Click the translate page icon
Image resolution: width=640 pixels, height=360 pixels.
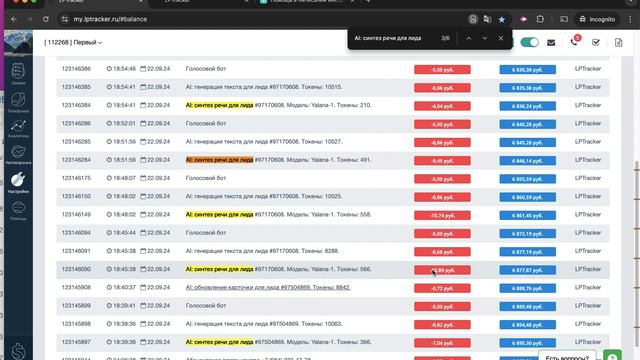click(487, 19)
